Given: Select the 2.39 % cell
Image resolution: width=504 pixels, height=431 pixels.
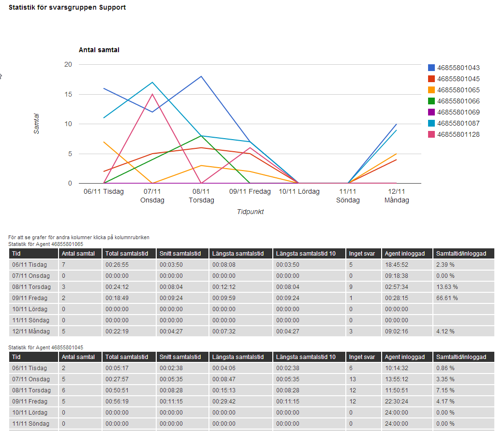Looking at the screenshot, I should [464, 265].
